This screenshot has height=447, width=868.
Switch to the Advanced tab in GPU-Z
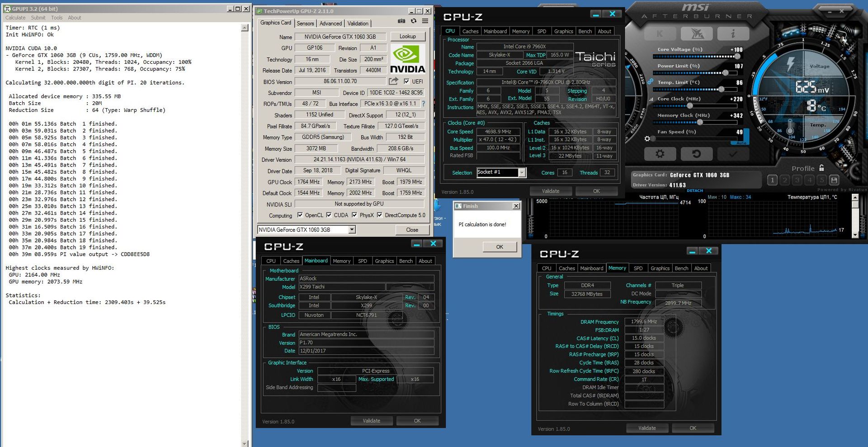tap(330, 24)
